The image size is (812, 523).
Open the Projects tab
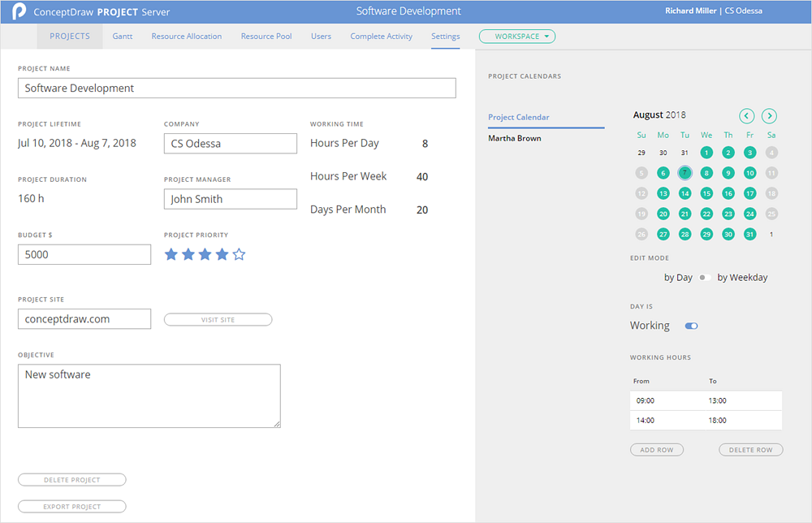coord(70,37)
